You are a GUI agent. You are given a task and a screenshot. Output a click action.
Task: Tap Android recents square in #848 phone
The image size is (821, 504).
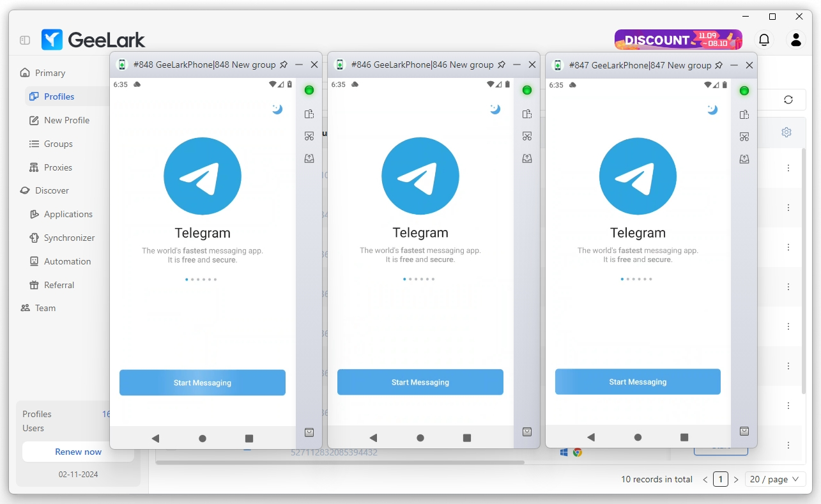(x=249, y=438)
